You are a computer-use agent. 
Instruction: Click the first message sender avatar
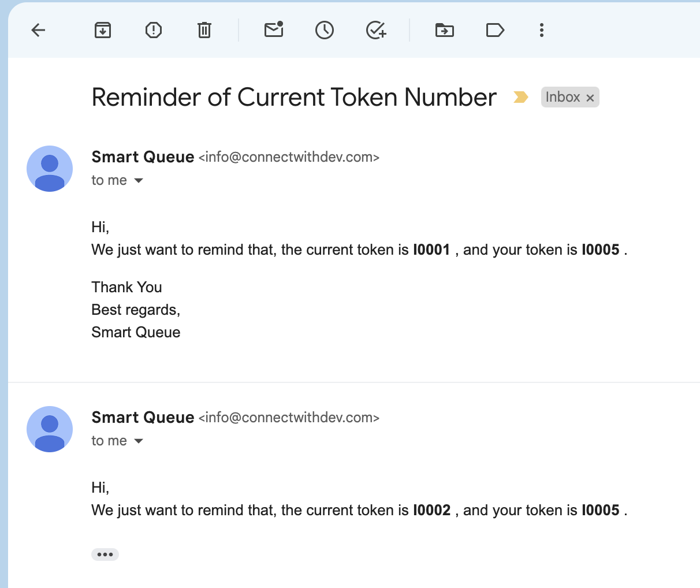(50, 169)
